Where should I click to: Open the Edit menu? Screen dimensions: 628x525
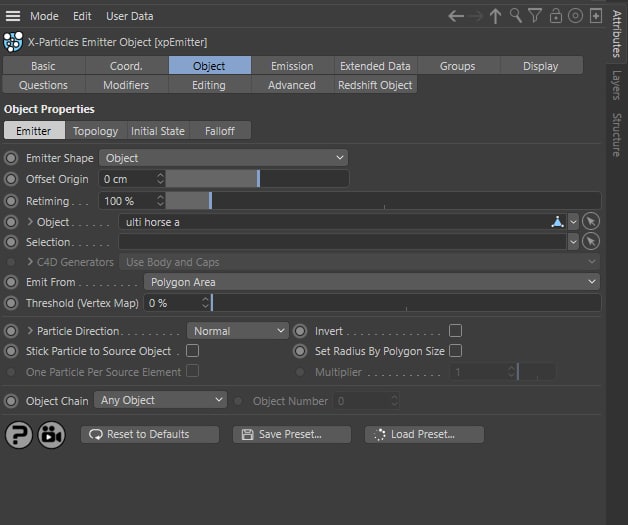point(82,16)
